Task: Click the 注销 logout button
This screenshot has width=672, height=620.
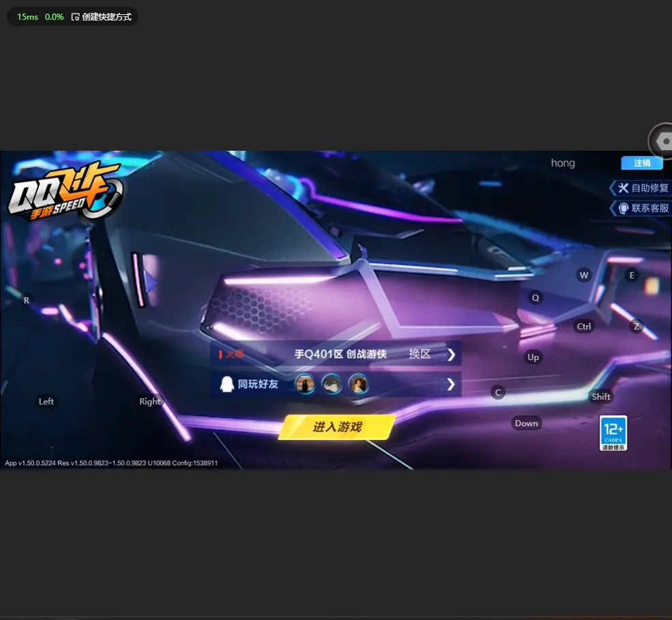Action: pos(642,163)
